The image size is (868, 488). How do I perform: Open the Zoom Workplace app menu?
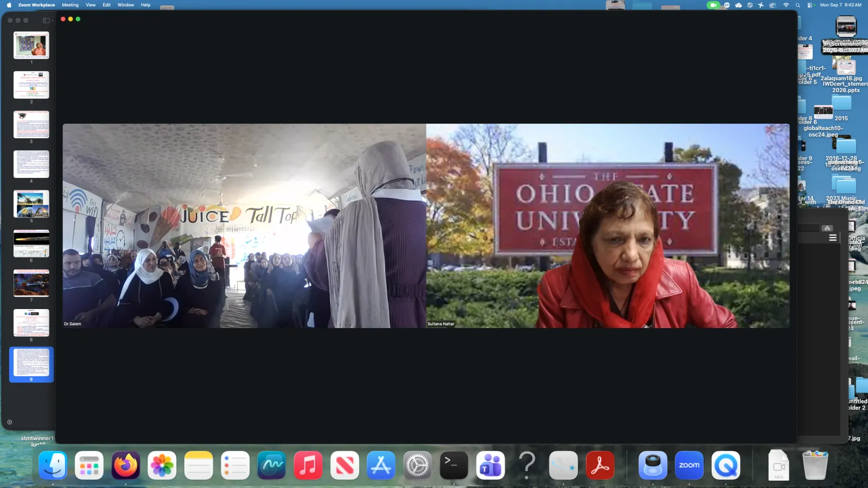pyautogui.click(x=36, y=5)
